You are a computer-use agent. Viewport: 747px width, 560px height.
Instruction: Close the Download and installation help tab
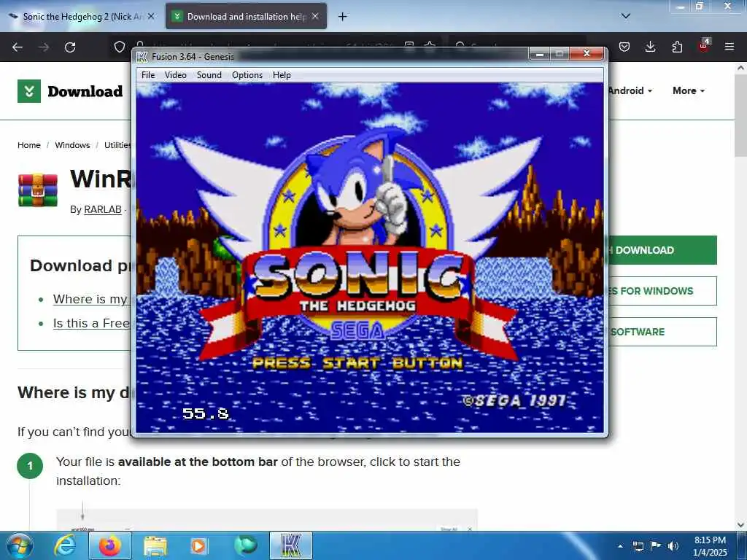click(x=315, y=16)
